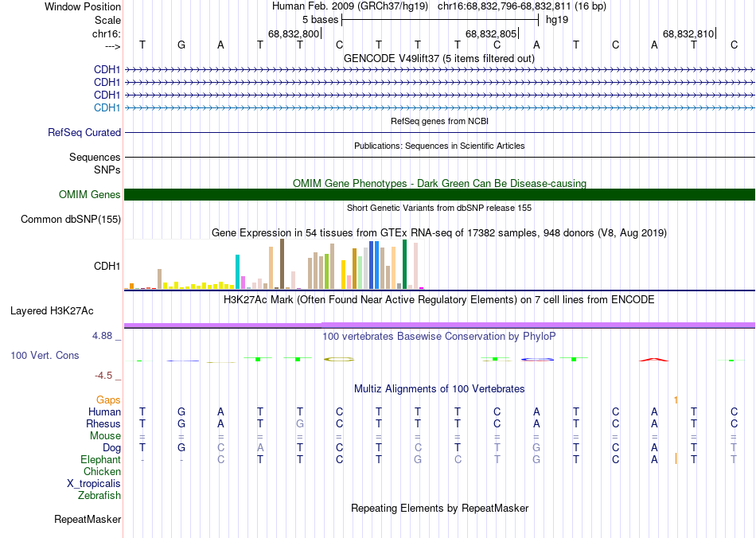Click the red conservation peak in PhyloP
Screen dimensions: 756x538
(x=654, y=359)
